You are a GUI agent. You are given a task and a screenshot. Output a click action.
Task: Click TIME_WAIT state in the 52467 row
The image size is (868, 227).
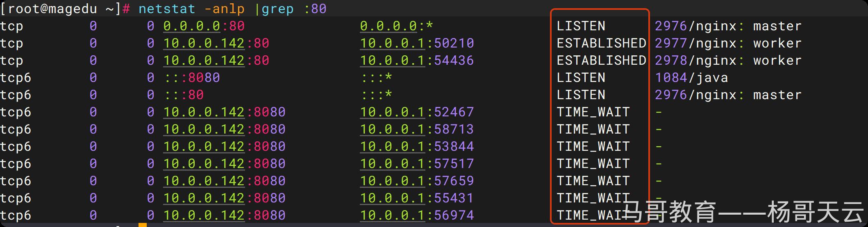pos(593,112)
